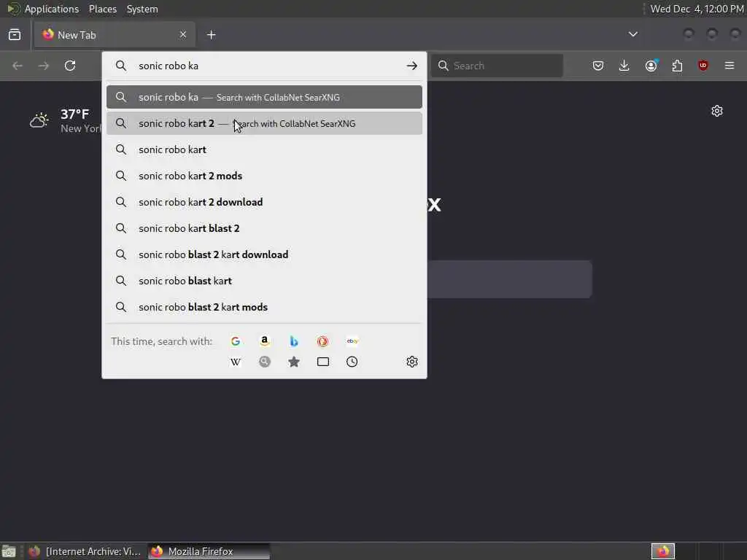747x560 pixels.
Task: Choose suggestion 'sonic robo blast 2 kart download'
Action: point(264,254)
